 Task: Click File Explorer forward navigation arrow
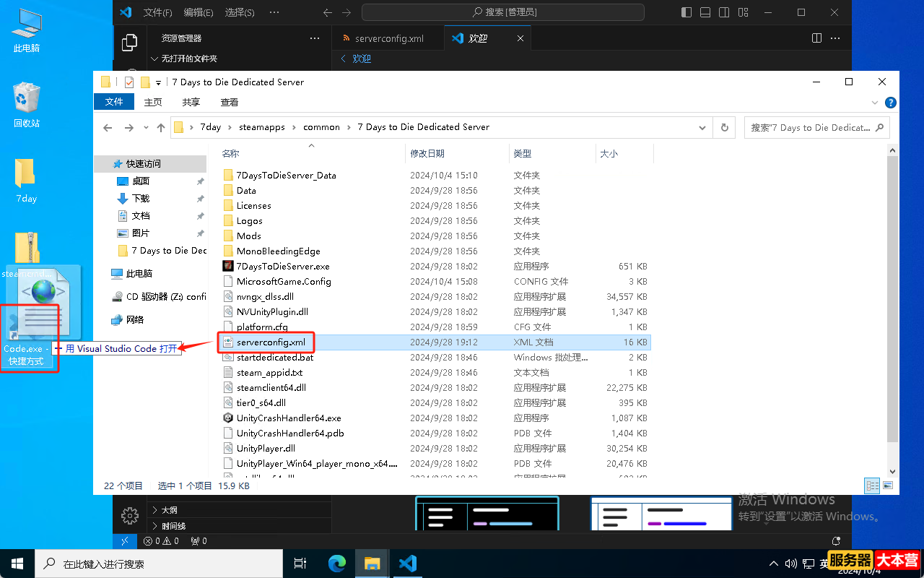coord(129,127)
